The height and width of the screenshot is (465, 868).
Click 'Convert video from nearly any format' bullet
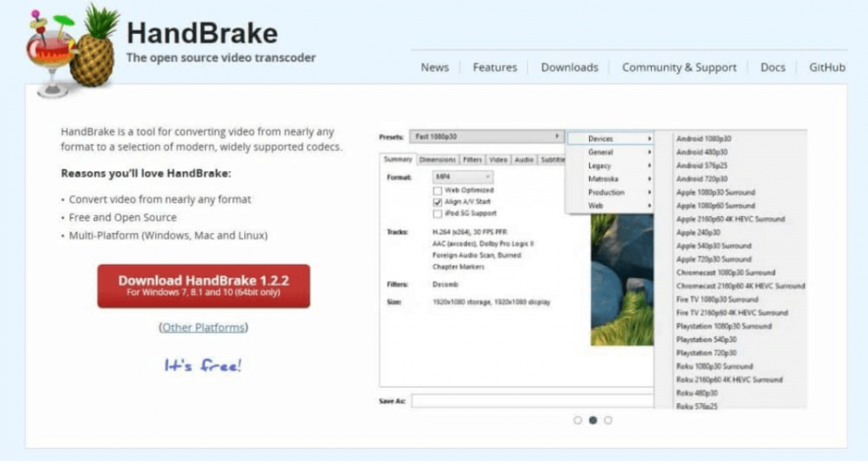159,199
